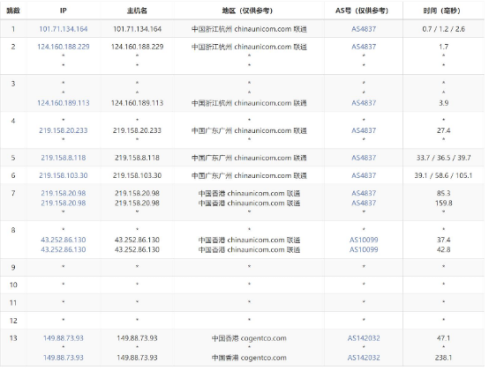Click the 主机名 column header
The height and width of the screenshot is (370, 489).
(137, 11)
